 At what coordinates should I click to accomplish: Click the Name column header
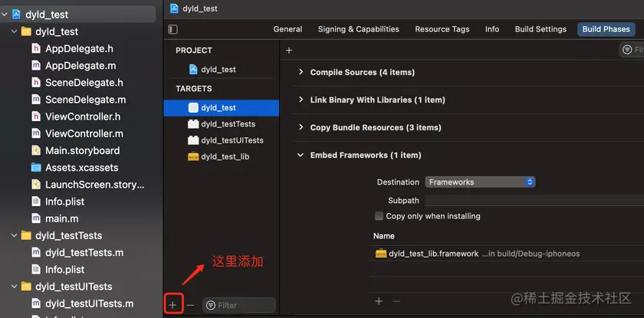click(x=384, y=236)
